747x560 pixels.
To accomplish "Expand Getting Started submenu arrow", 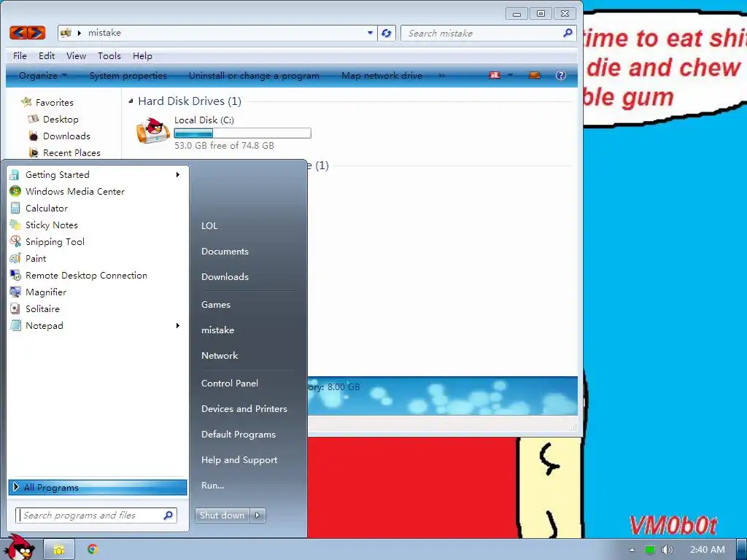I will point(178,175).
